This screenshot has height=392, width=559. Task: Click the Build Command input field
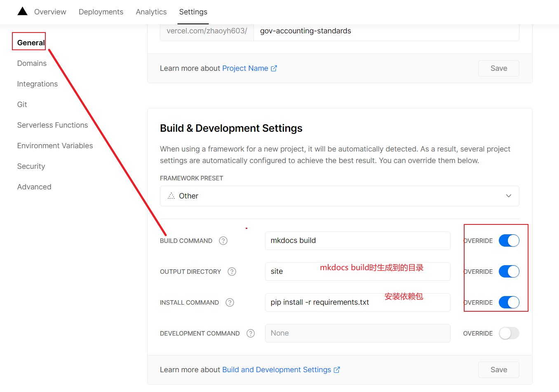(357, 241)
